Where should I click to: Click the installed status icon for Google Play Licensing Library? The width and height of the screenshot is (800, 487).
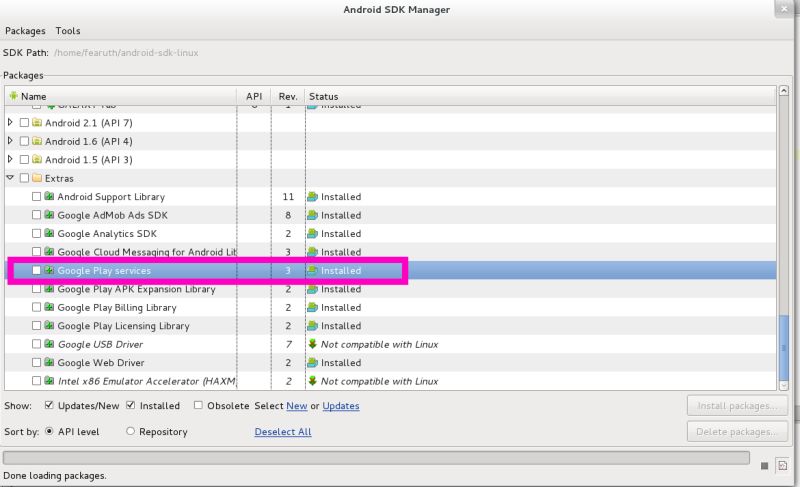coord(312,326)
